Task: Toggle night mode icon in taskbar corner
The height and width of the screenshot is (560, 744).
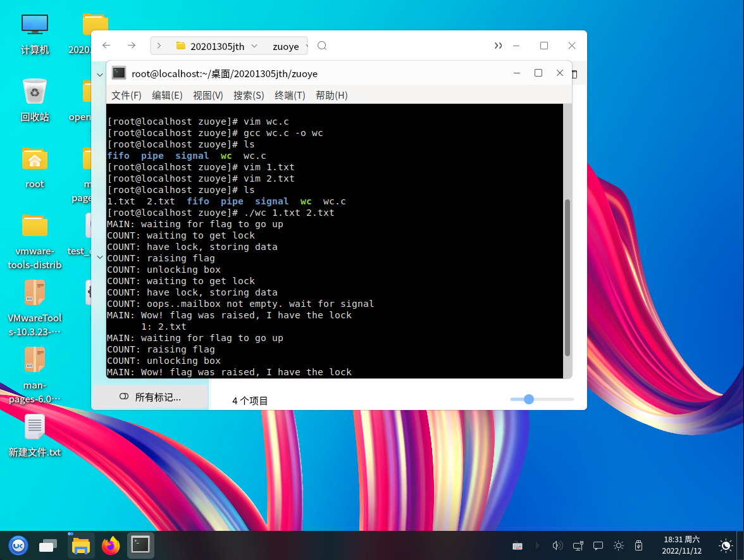Action: (x=726, y=545)
